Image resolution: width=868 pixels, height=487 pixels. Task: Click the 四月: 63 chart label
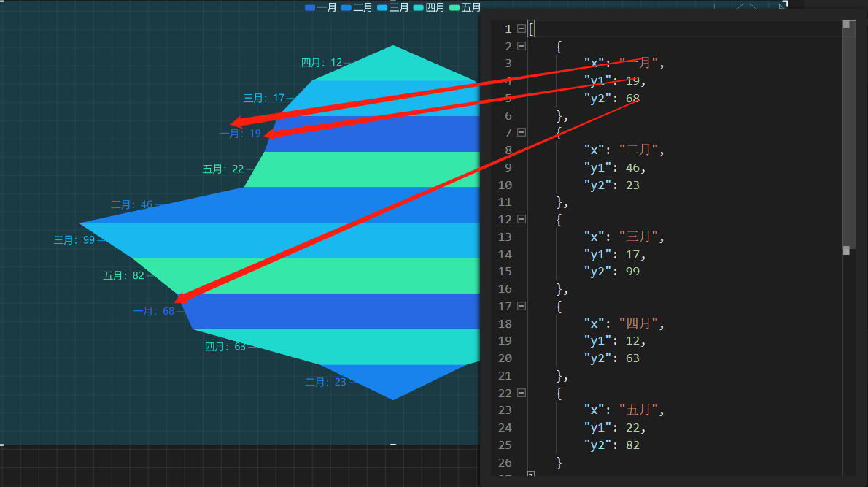pyautogui.click(x=225, y=346)
